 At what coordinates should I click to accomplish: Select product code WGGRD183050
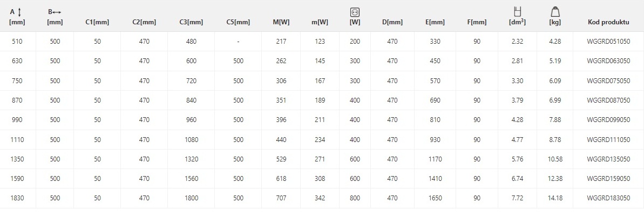[x=608, y=198]
